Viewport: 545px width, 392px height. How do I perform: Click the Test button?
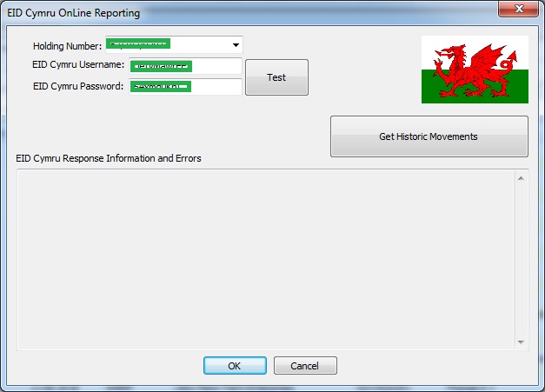coord(276,77)
